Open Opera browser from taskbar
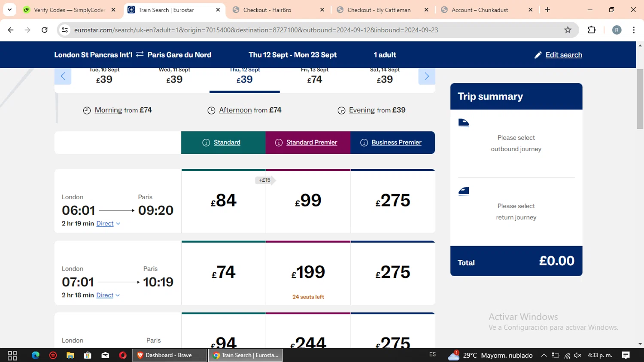Screen dimensions: 644x362 (123, 355)
